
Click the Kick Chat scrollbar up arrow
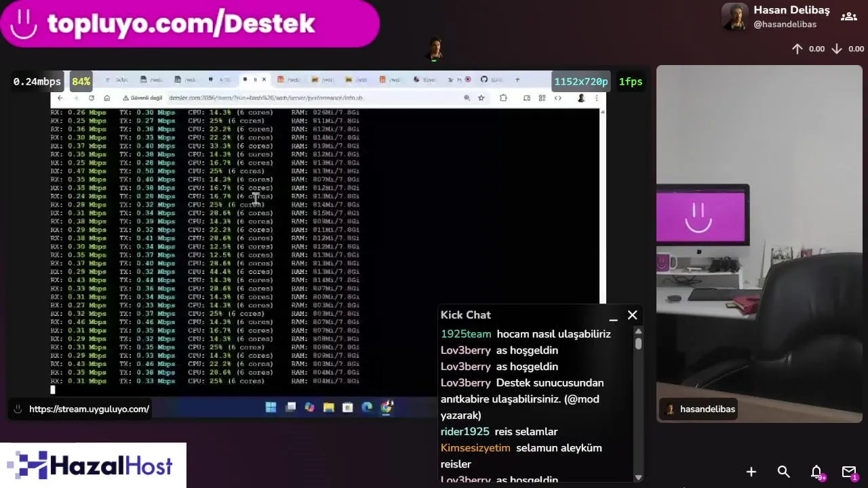[638, 331]
